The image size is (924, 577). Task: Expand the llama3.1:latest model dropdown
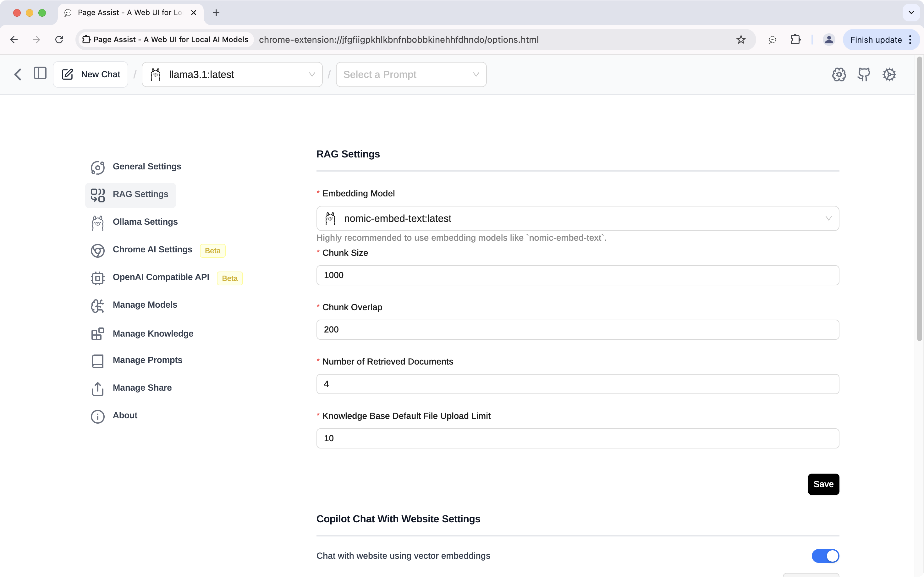232,74
